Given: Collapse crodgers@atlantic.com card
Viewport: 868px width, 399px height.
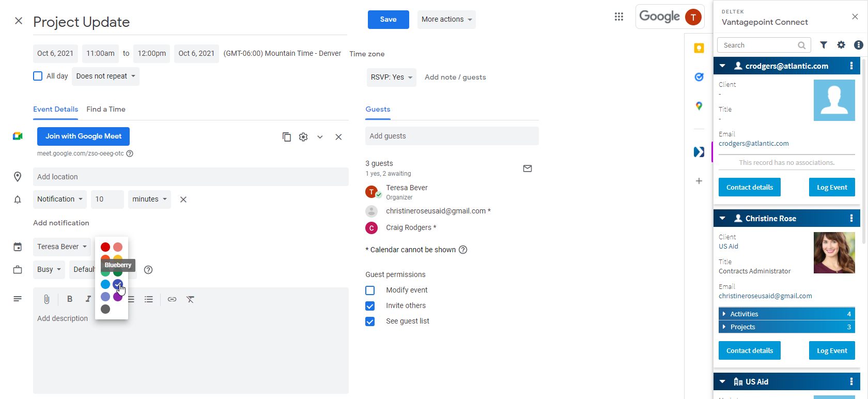Looking at the screenshot, I should click(x=723, y=66).
